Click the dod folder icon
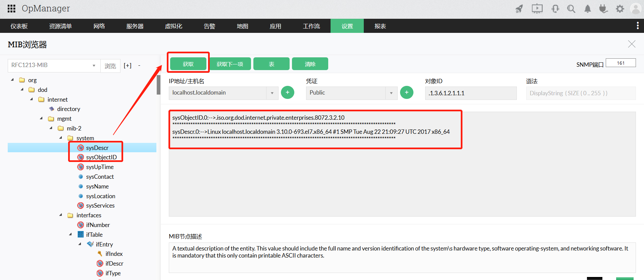This screenshot has width=644, height=280. tap(32, 90)
